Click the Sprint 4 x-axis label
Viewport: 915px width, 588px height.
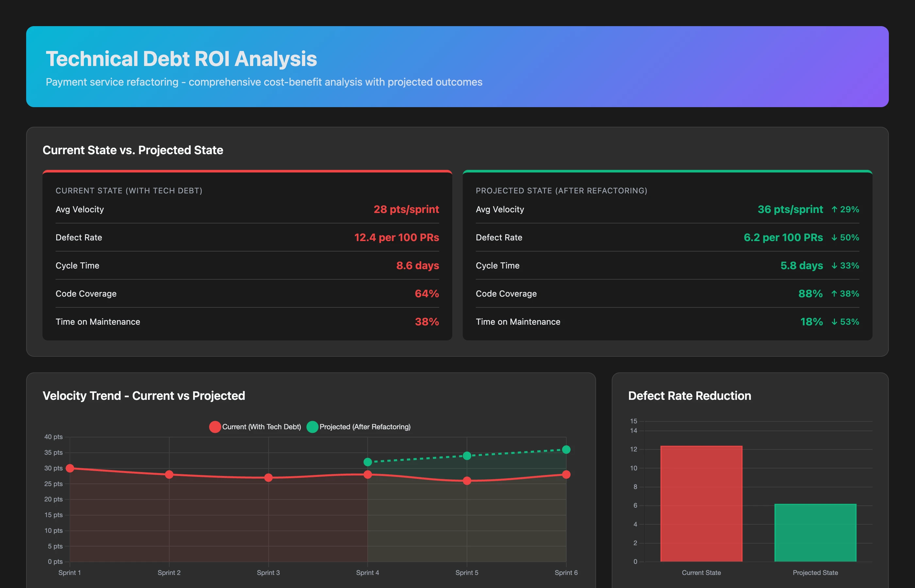[368, 573]
